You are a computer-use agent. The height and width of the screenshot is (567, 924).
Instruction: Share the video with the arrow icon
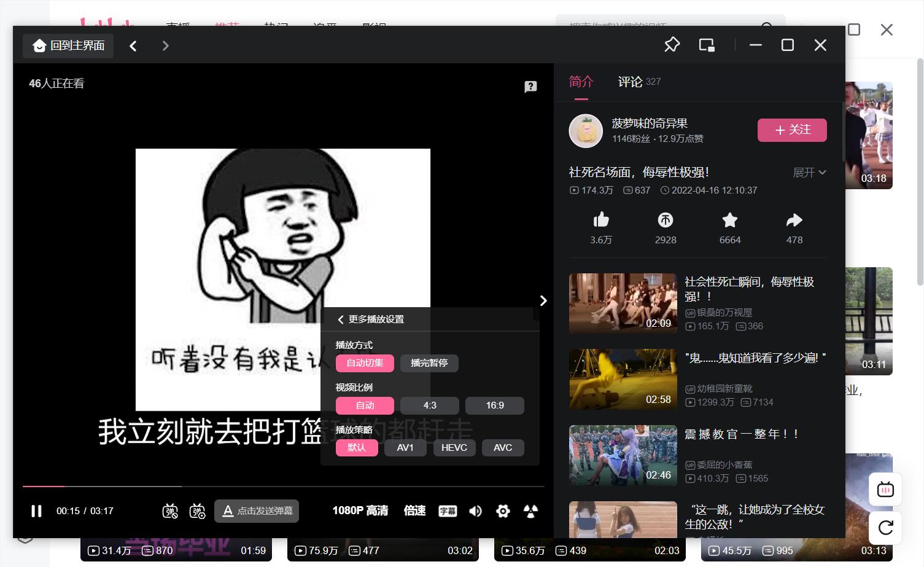[x=794, y=220]
